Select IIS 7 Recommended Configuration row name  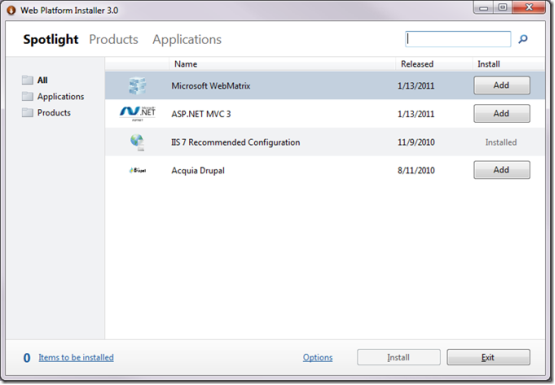click(235, 142)
